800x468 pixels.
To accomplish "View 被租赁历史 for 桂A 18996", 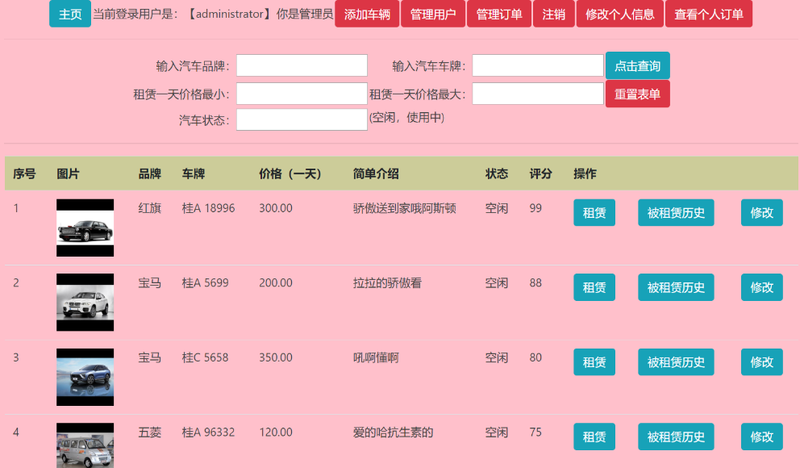I will 676,212.
